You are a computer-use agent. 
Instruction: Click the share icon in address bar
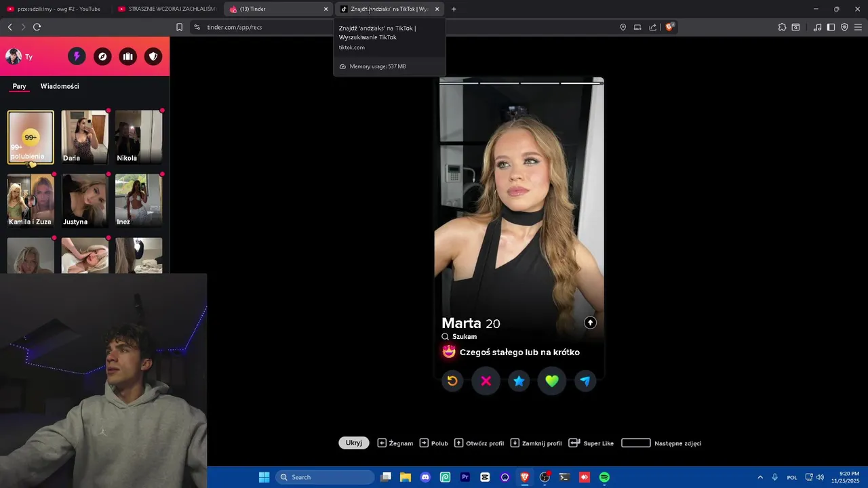point(652,27)
